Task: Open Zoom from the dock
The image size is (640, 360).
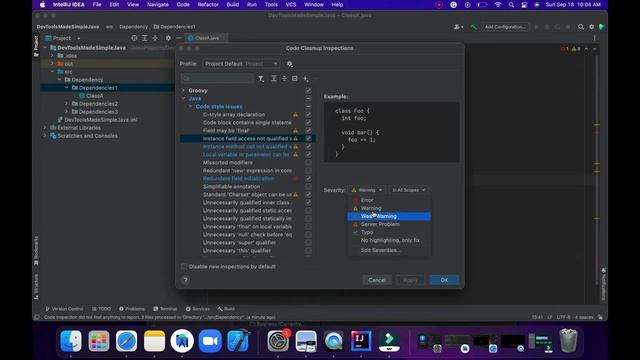Action: click(x=210, y=340)
